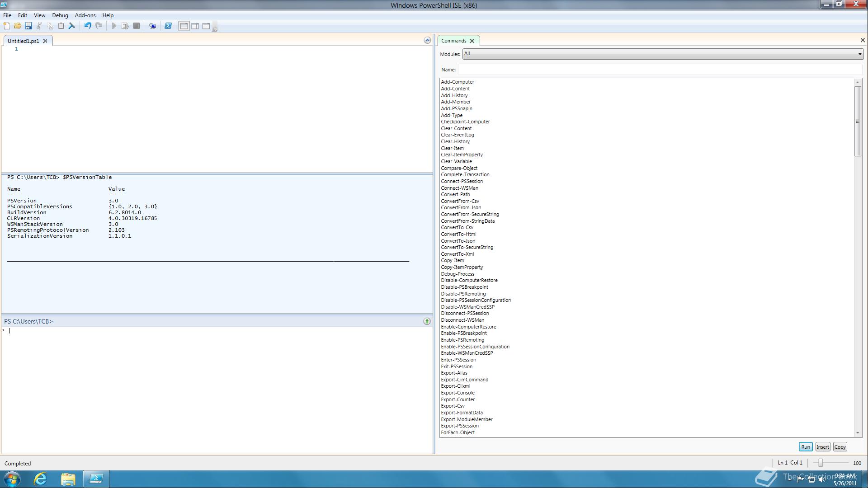Open the Edit menu
Viewport: 868px width, 488px height.
click(22, 15)
